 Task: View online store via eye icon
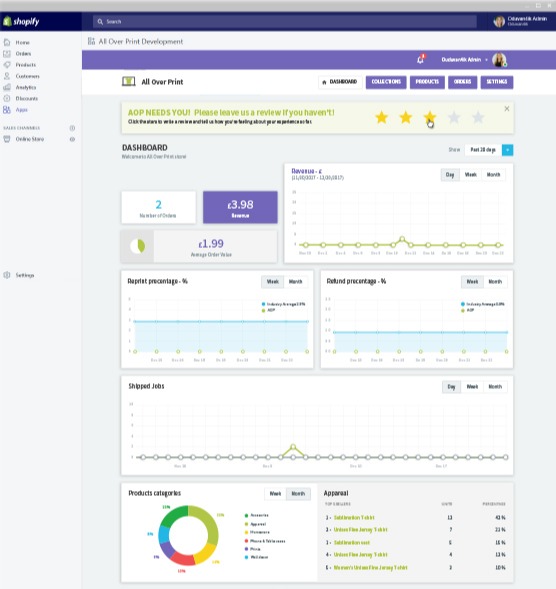72,139
